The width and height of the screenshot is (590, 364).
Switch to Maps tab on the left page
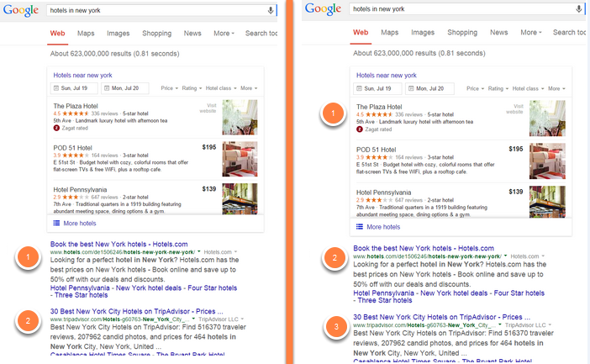click(86, 33)
